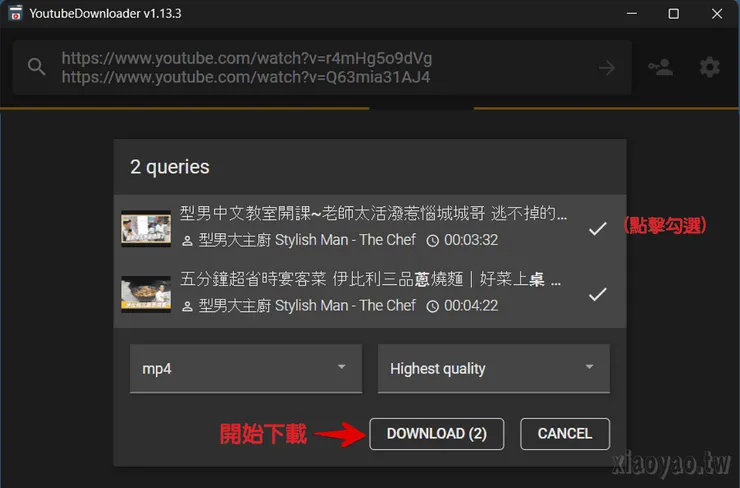This screenshot has width=740, height=488.
Task: Click channel name in the 00:03:32 row
Action: pos(307,240)
